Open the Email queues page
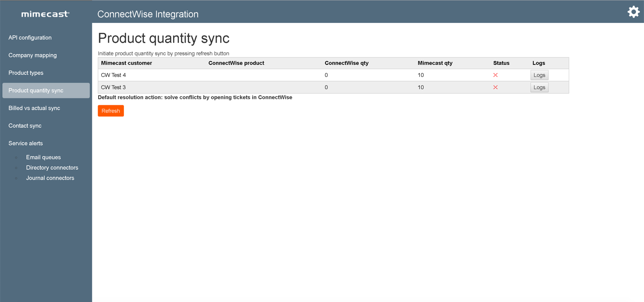Screen dimensions: 644x302 (43, 157)
